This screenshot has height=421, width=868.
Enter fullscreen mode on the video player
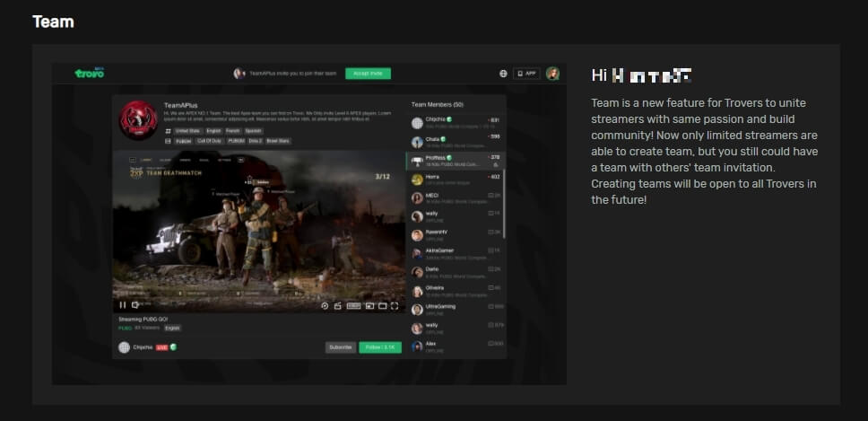[x=395, y=305]
